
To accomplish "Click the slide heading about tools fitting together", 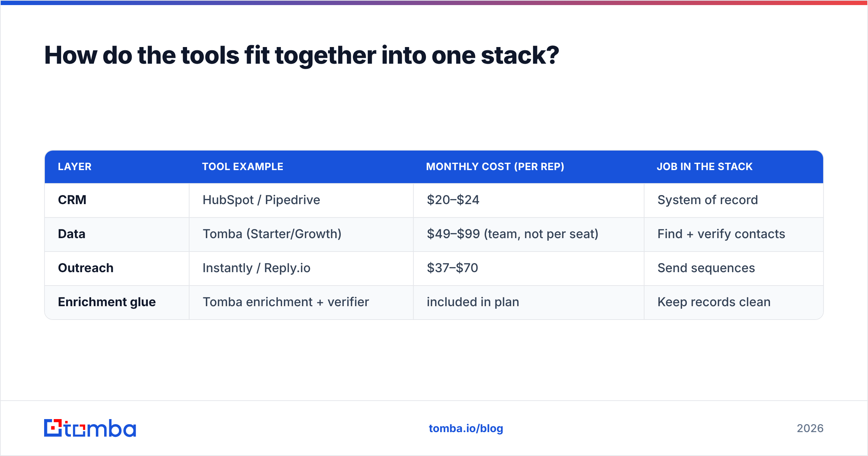I will pyautogui.click(x=302, y=55).
